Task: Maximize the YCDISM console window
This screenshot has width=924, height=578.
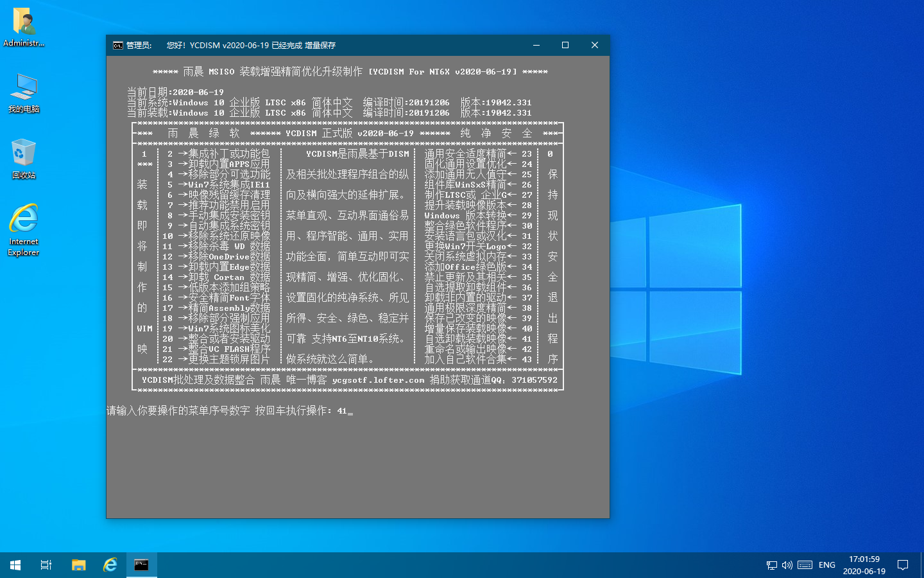Action: point(565,45)
